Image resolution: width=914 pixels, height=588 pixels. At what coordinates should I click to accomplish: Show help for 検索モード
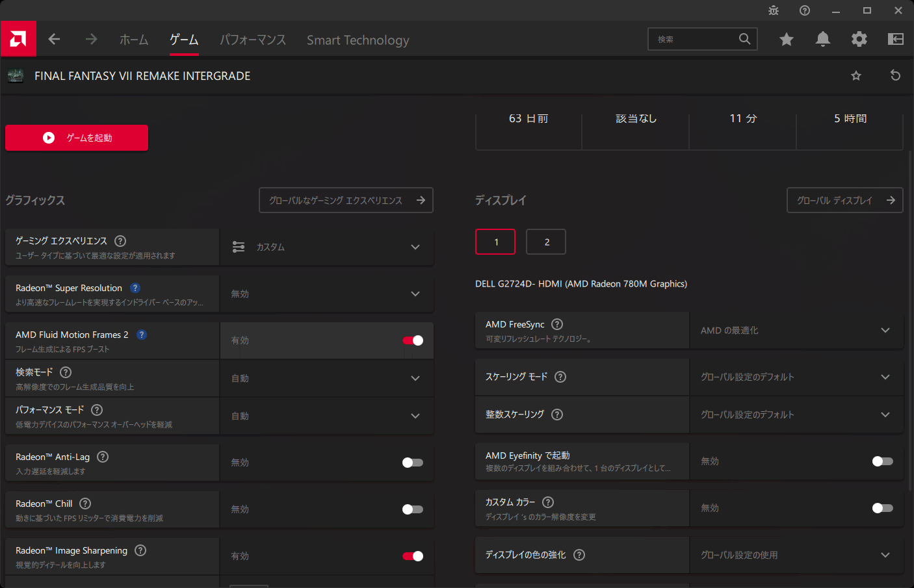[x=66, y=372]
